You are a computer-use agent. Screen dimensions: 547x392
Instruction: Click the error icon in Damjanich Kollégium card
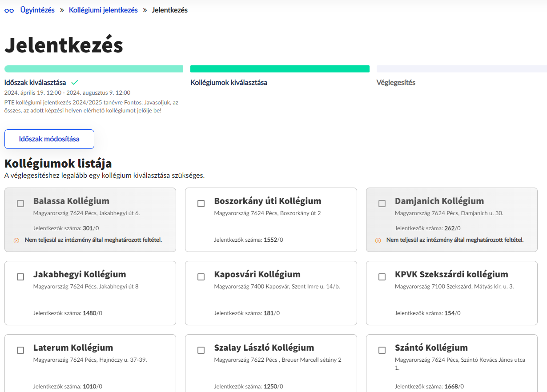[x=378, y=240]
